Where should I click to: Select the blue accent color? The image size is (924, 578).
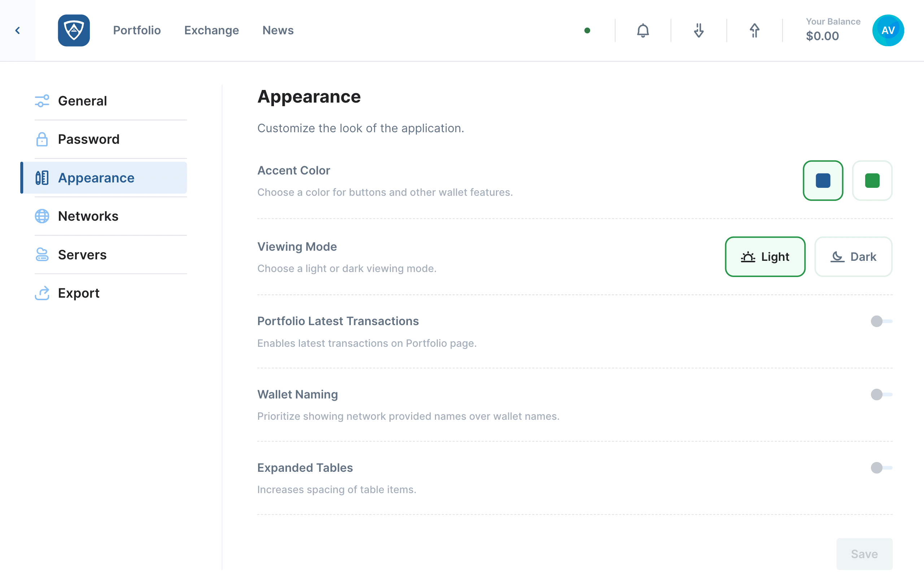tap(823, 180)
